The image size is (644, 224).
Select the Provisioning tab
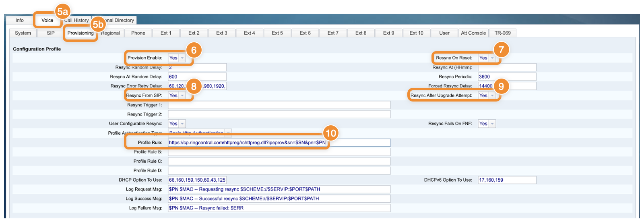tap(80, 33)
